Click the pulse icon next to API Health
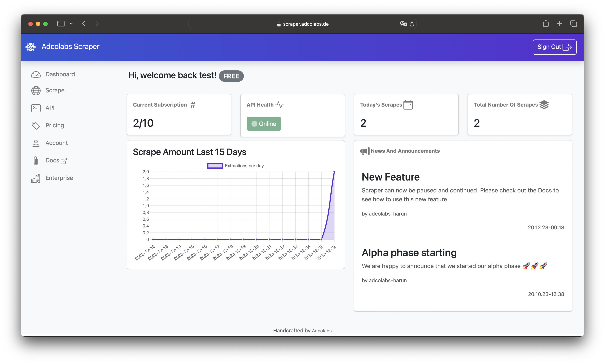This screenshot has width=605, height=364. pyautogui.click(x=280, y=105)
